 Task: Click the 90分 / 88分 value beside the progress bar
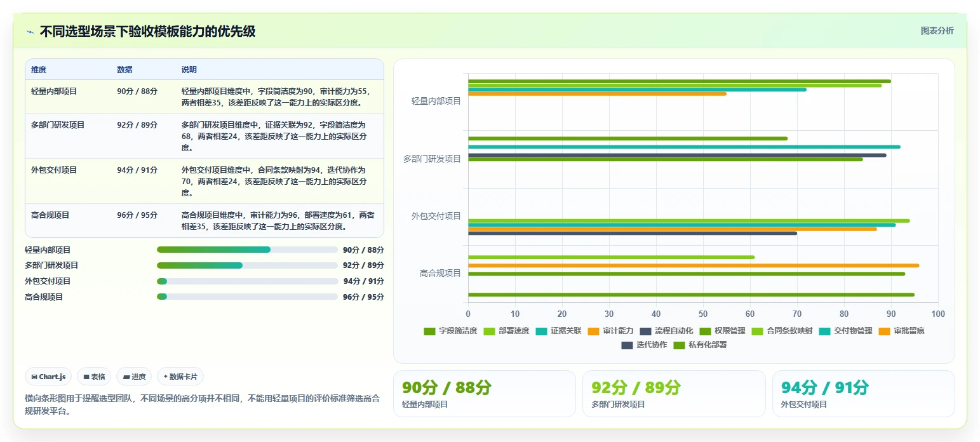coord(363,250)
